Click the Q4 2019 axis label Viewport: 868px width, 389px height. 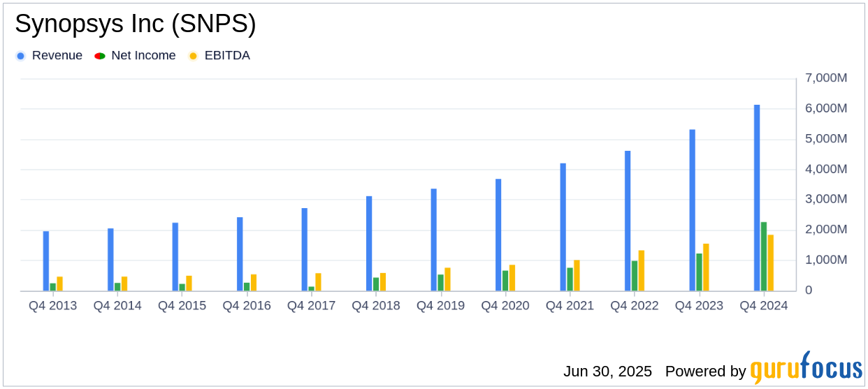click(441, 306)
